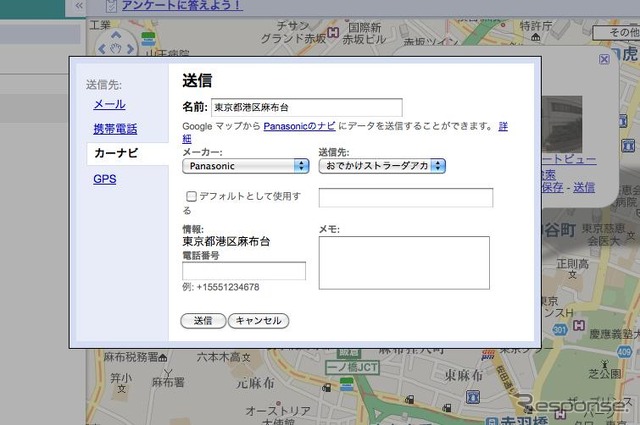Viewport: 640px width, 425px height.
Task: Select 携帯電話 as send destination
Action: click(x=115, y=129)
